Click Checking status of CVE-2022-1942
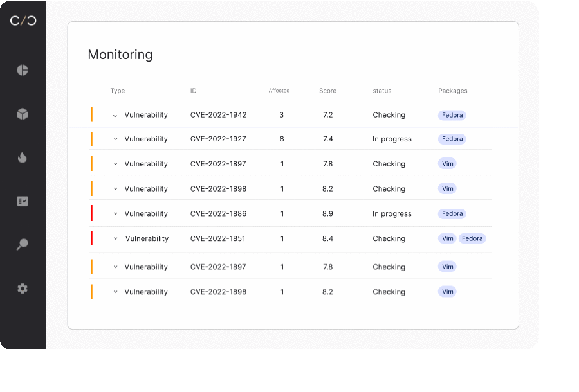The height and width of the screenshot is (392, 579). click(x=389, y=115)
